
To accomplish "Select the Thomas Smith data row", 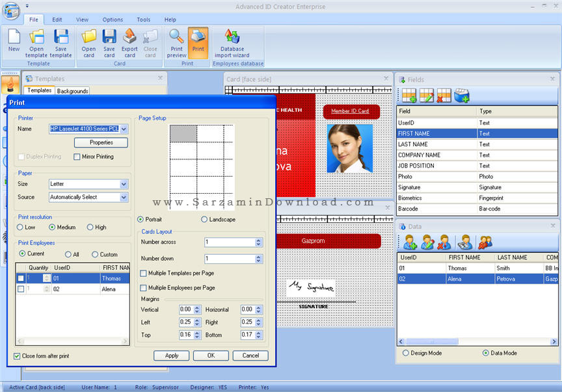I will click(x=477, y=268).
